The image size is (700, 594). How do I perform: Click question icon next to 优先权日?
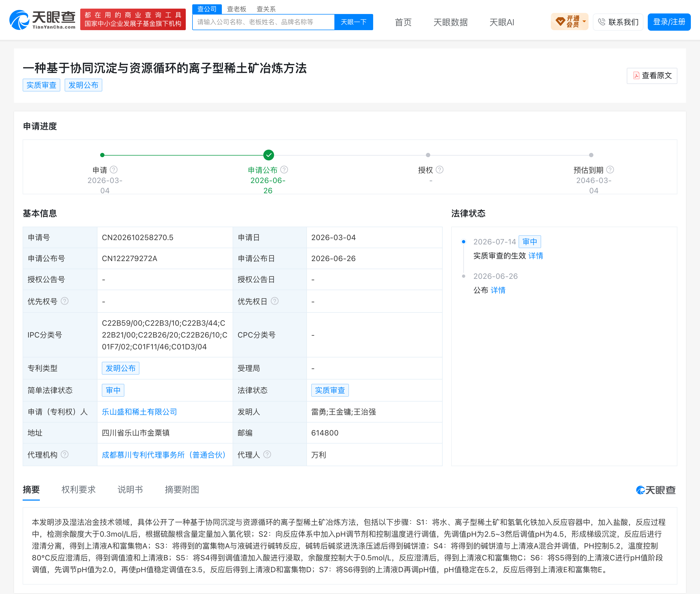click(275, 301)
